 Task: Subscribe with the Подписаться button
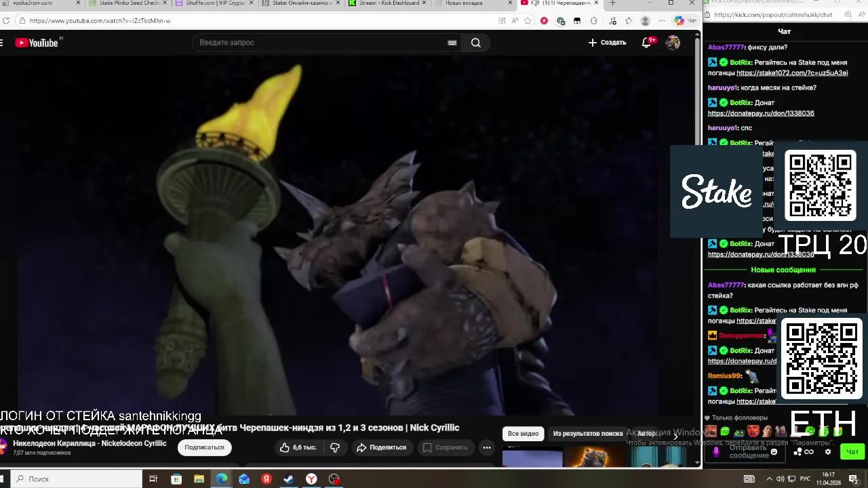click(x=204, y=447)
